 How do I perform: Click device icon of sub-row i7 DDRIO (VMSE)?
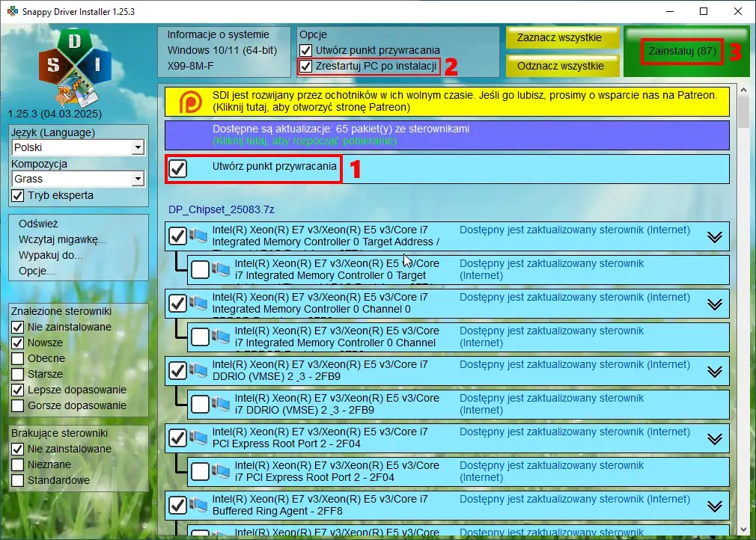[220, 404]
